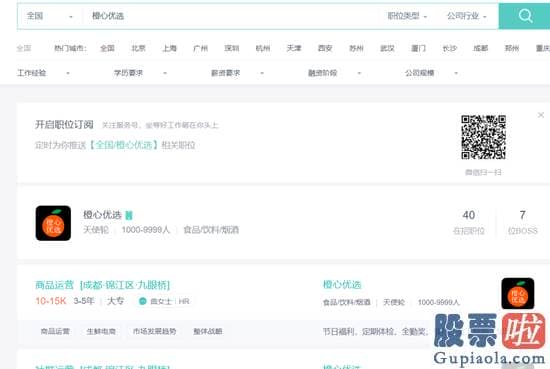Click the search magnifier button

(x=525, y=16)
